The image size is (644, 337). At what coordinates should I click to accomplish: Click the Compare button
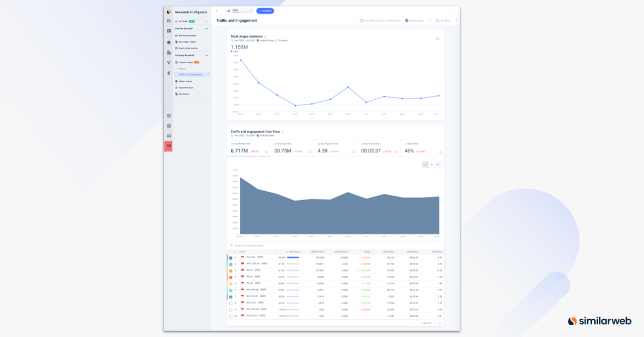point(265,10)
